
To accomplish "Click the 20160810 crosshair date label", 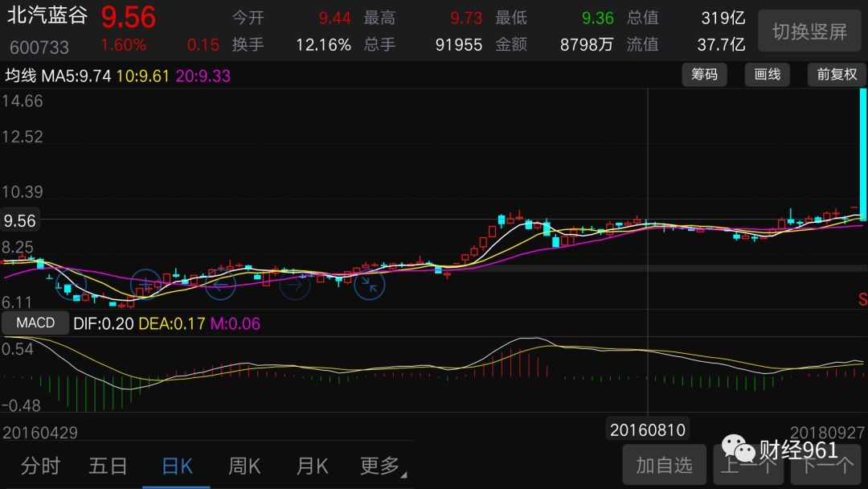I will [x=648, y=429].
